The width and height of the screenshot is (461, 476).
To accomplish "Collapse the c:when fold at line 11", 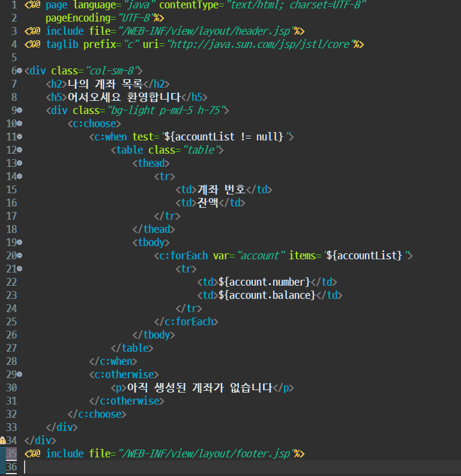I will pos(20,137).
